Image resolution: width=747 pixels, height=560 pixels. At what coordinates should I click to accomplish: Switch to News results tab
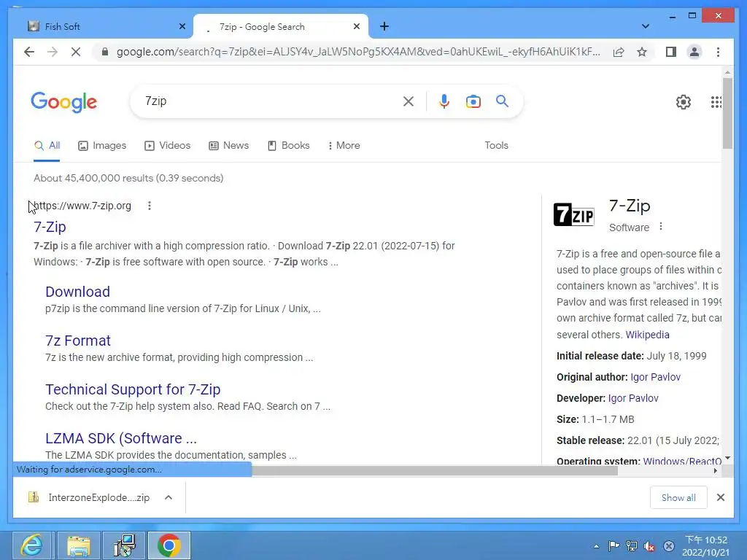coord(228,146)
